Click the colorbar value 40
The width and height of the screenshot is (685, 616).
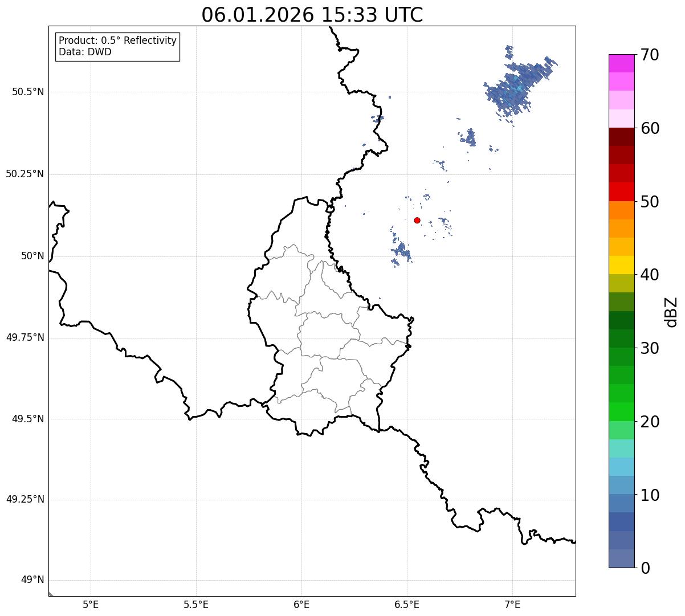pyautogui.click(x=650, y=275)
